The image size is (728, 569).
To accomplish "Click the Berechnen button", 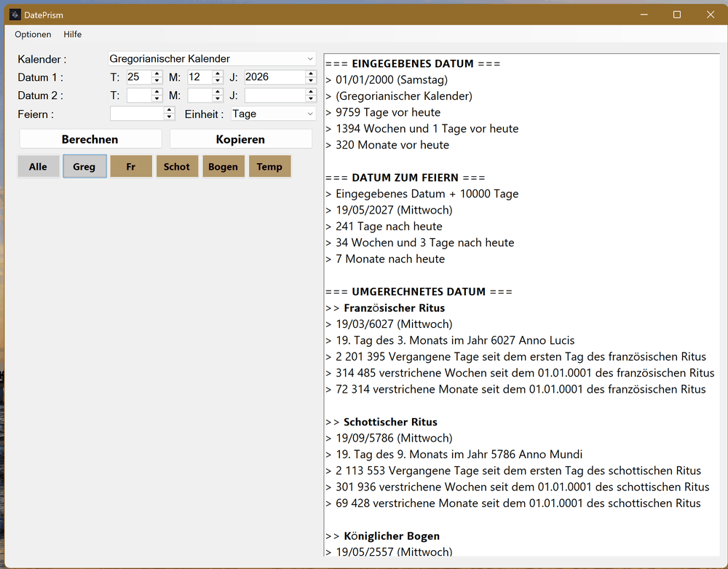I will pyautogui.click(x=90, y=139).
